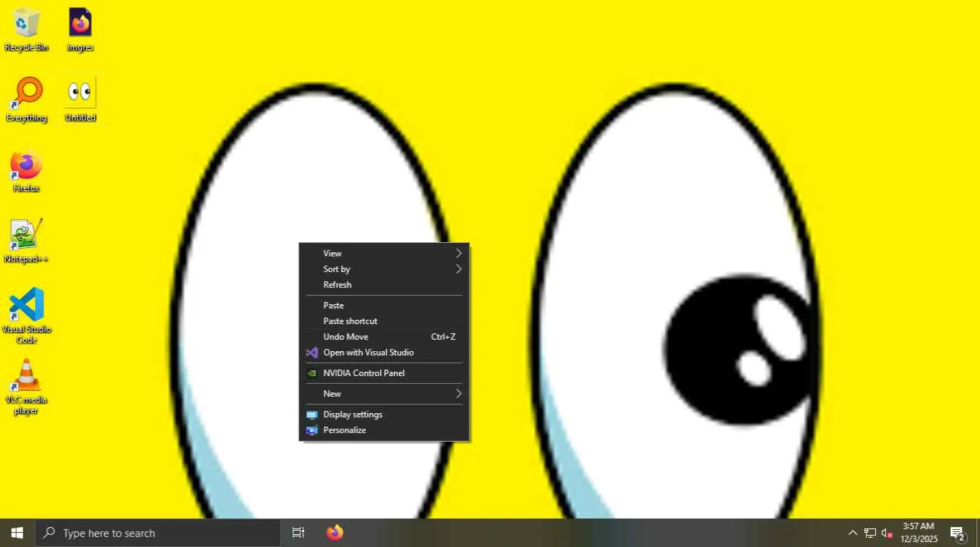Screen dimensions: 980x547
Task: Open the notification Action Center icon
Action: (x=958, y=533)
